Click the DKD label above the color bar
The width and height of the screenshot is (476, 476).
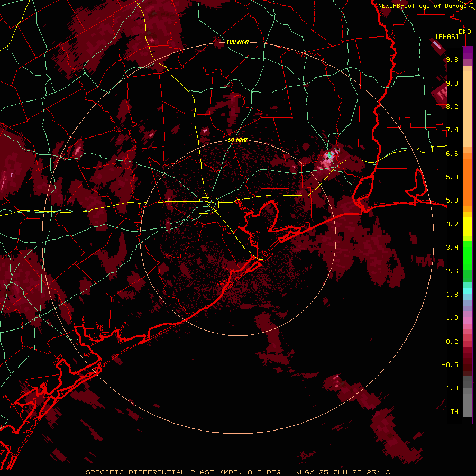pos(465,32)
